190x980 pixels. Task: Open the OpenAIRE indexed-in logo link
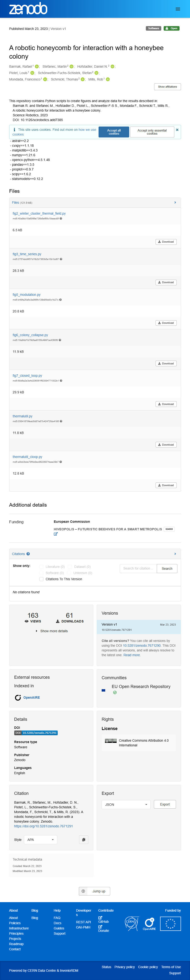[x=27, y=697]
